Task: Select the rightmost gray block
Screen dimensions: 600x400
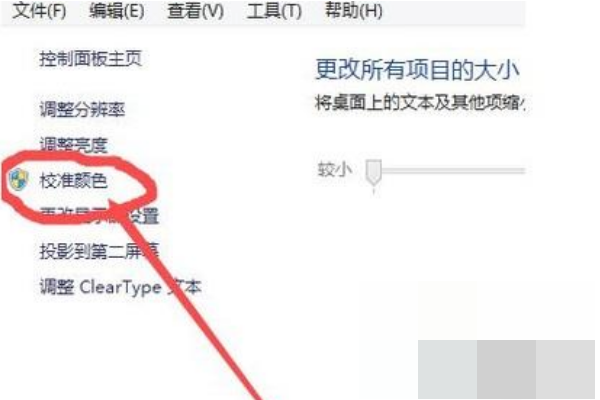Action: [x=565, y=369]
